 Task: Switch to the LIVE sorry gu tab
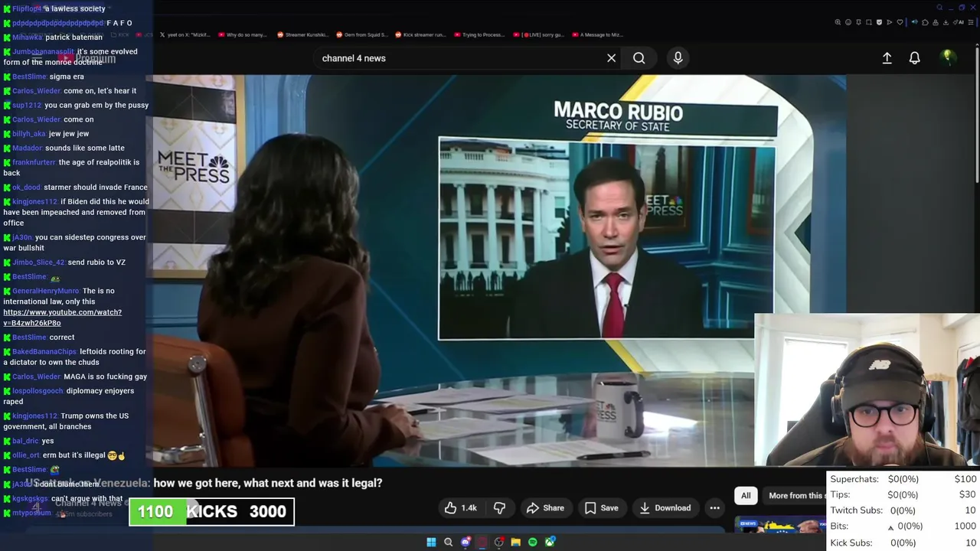[x=539, y=34]
